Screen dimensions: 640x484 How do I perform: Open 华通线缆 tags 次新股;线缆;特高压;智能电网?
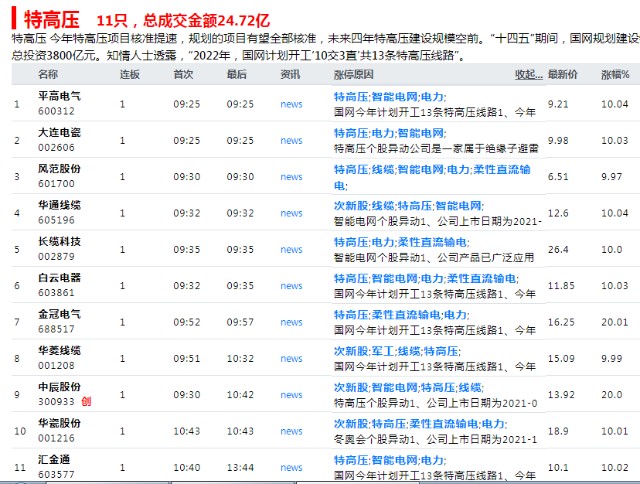(409, 206)
